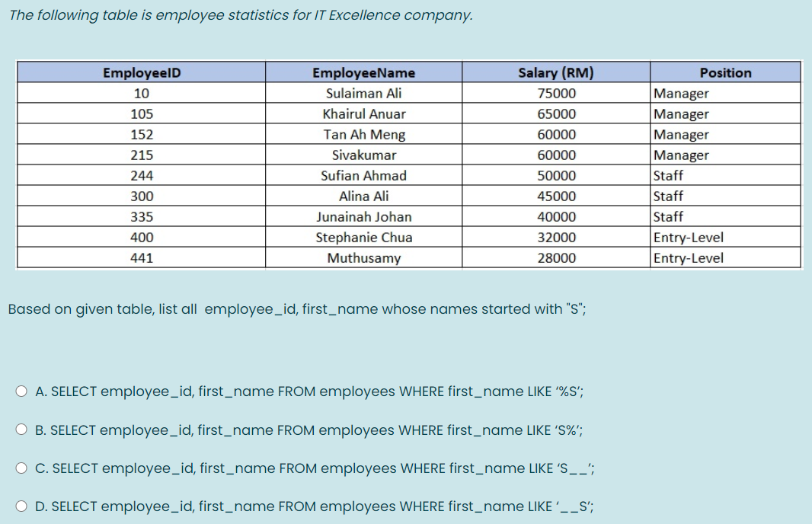Click the EmployeeName column header

click(x=363, y=72)
